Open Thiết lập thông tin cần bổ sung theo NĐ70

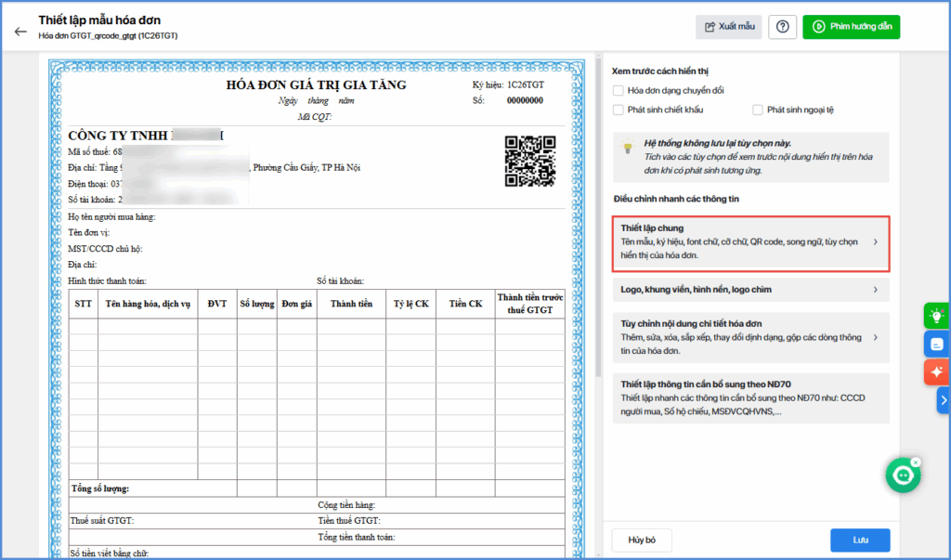click(750, 397)
